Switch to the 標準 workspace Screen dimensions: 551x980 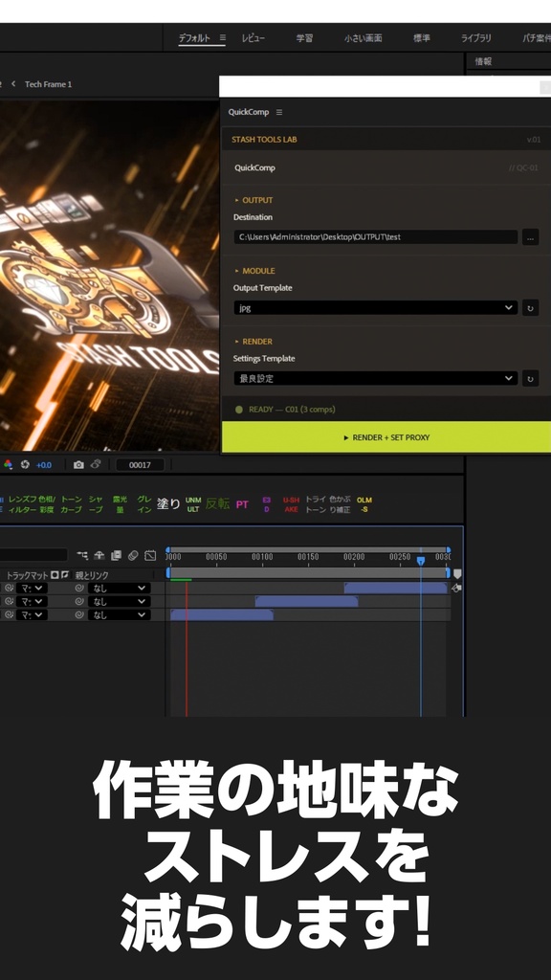click(422, 38)
